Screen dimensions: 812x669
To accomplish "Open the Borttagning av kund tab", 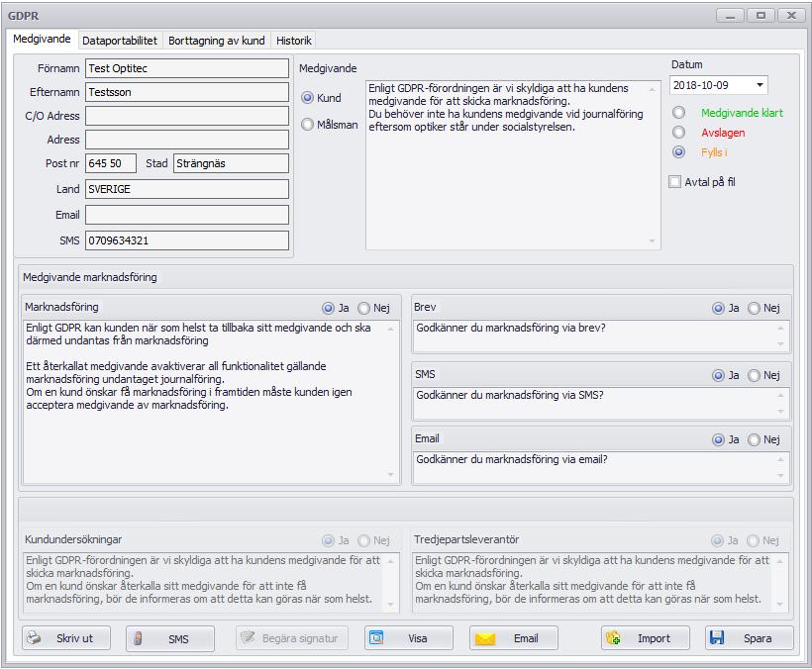I will coord(217,41).
